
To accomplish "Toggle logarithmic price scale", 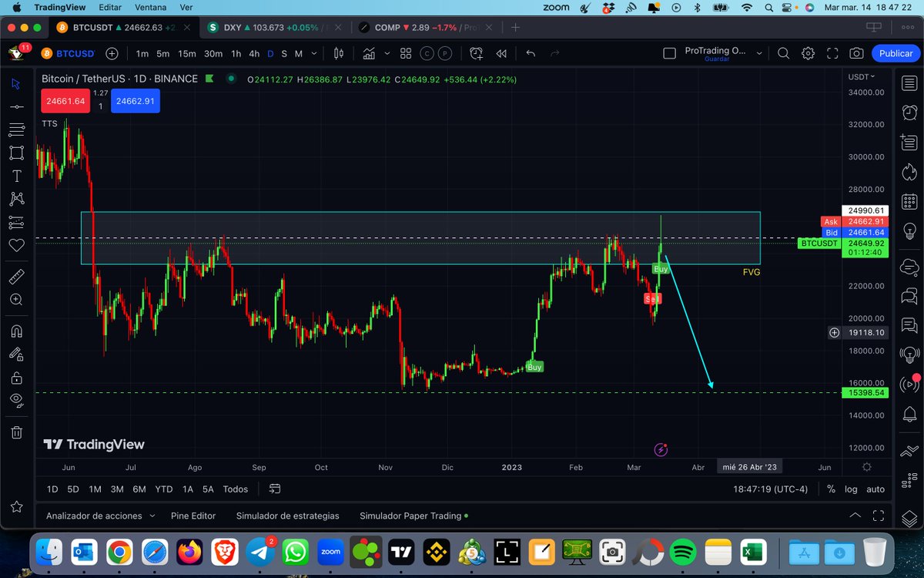I will (x=852, y=489).
